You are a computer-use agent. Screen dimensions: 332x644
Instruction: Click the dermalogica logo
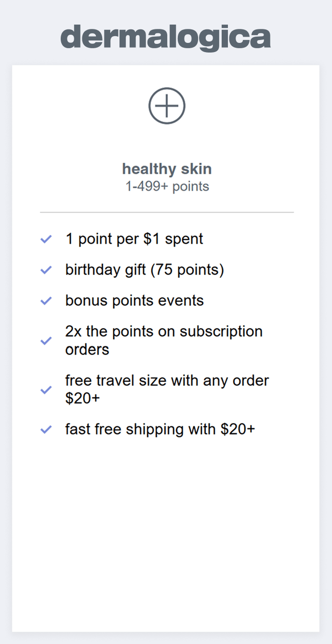point(165,38)
